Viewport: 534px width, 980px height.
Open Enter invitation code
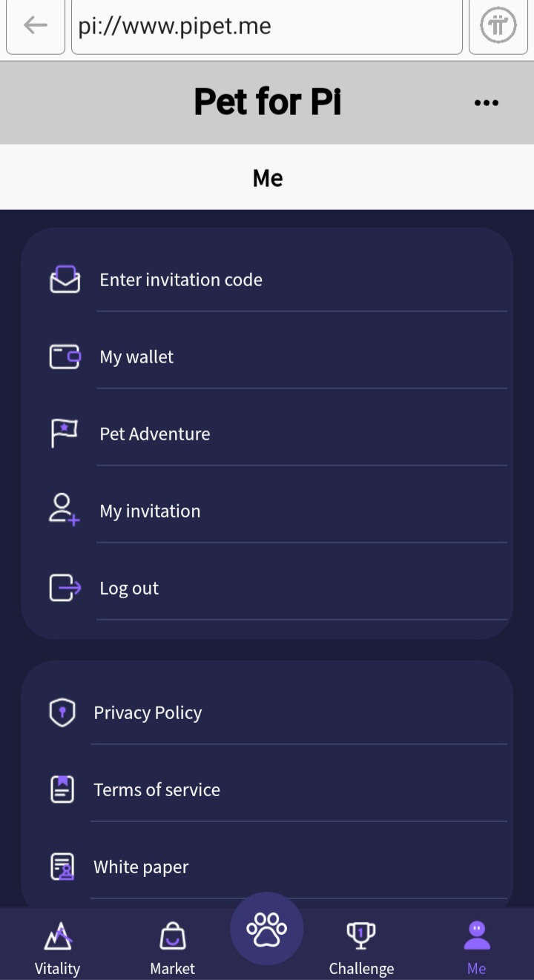click(181, 279)
